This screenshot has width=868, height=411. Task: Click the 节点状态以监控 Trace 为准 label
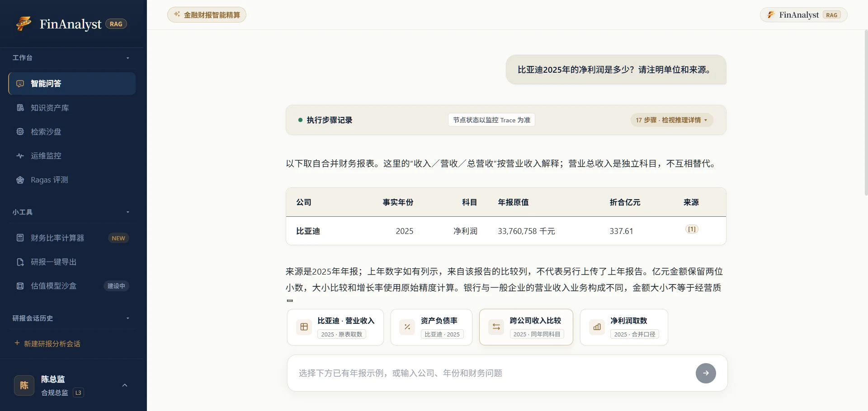[x=491, y=120]
